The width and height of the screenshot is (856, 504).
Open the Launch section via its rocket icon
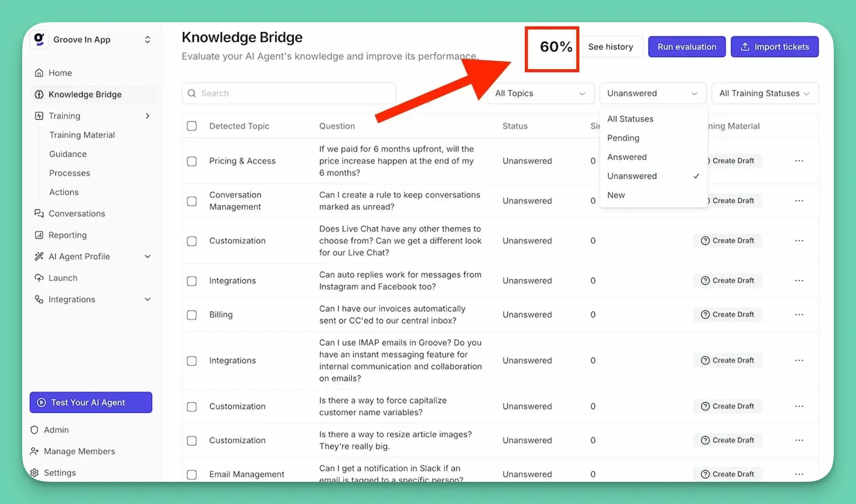tap(38, 278)
